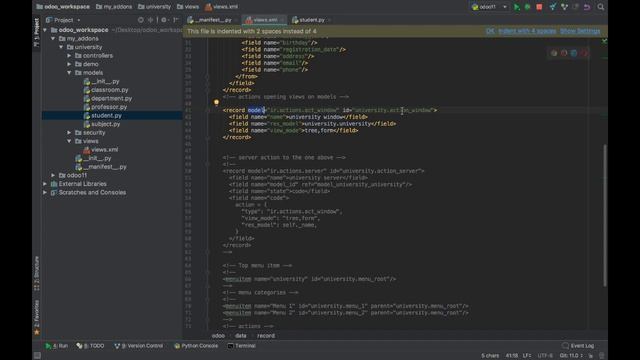Open the TODO tool window

[x=90, y=346]
